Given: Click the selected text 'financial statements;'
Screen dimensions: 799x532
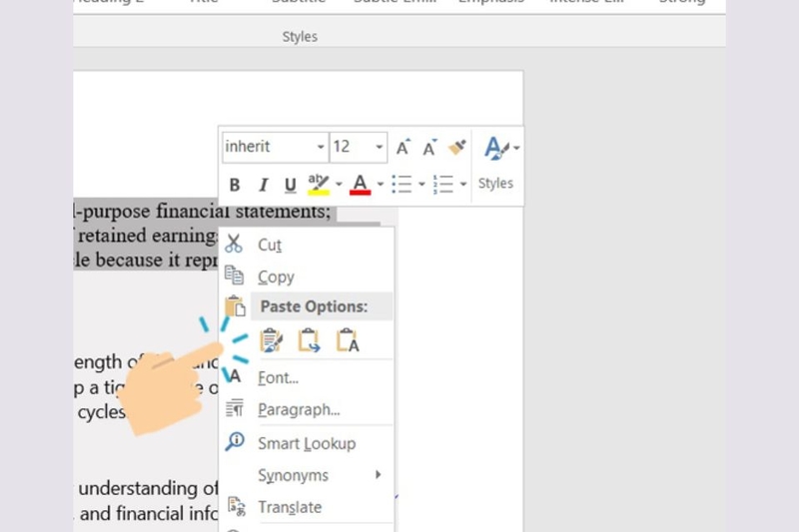Looking at the screenshot, I should tap(243, 212).
